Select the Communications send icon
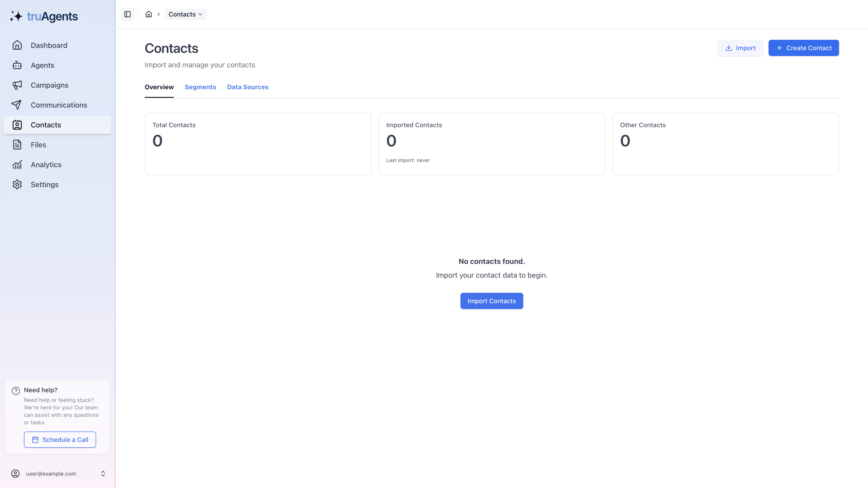 17,105
